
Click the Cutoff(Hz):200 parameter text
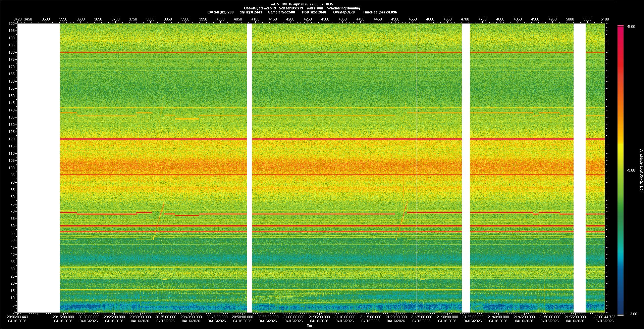(x=220, y=12)
